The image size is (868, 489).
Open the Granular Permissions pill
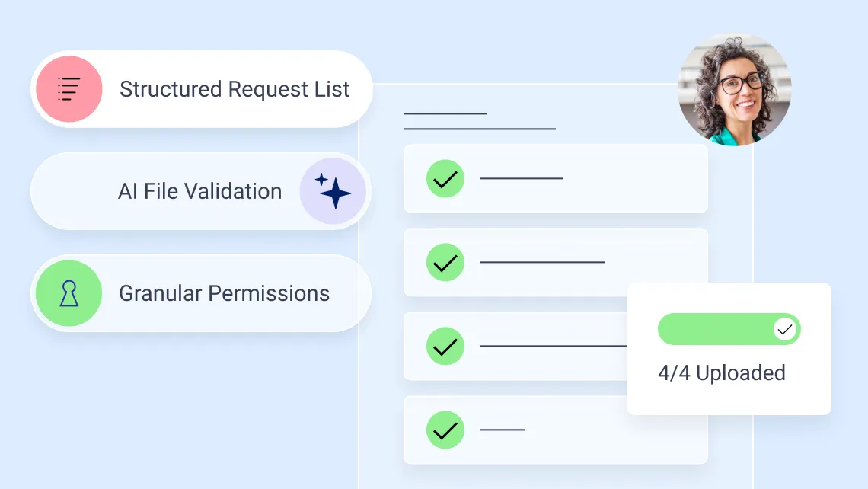[201, 293]
